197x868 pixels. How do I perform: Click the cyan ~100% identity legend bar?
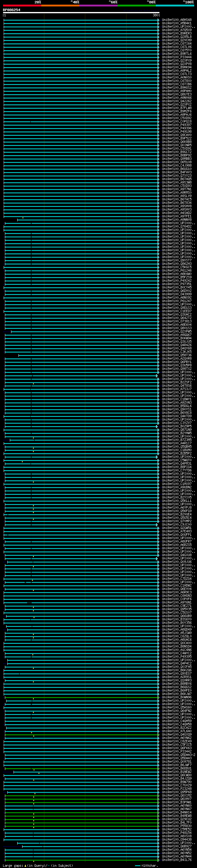point(175,6)
